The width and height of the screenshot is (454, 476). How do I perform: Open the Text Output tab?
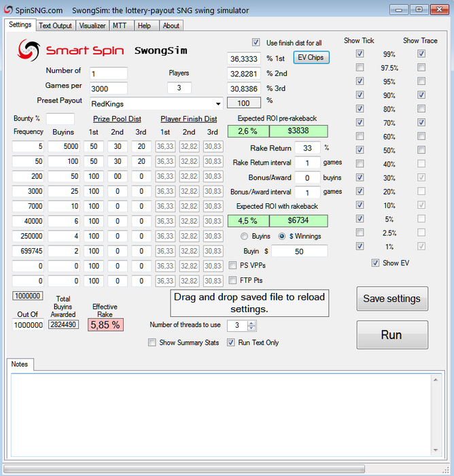(x=55, y=26)
